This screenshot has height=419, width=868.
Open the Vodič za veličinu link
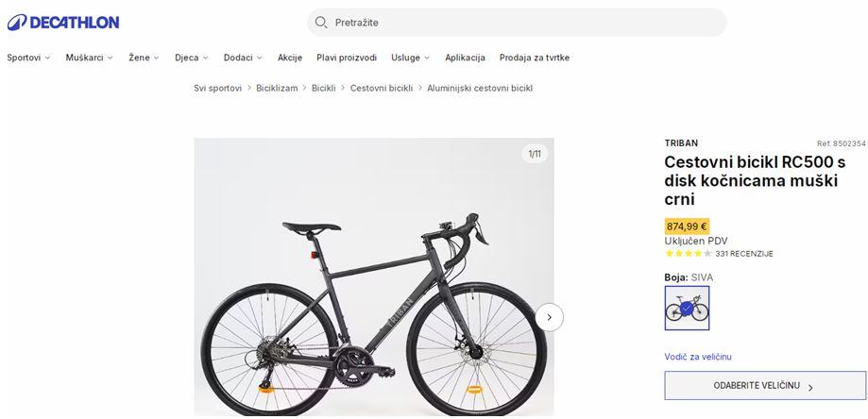click(x=698, y=357)
